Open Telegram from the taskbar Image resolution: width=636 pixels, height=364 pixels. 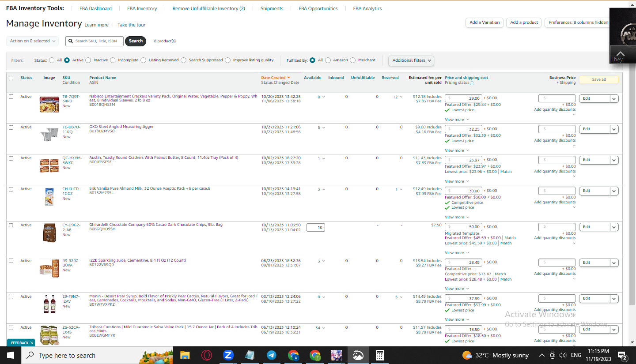[x=271, y=355]
